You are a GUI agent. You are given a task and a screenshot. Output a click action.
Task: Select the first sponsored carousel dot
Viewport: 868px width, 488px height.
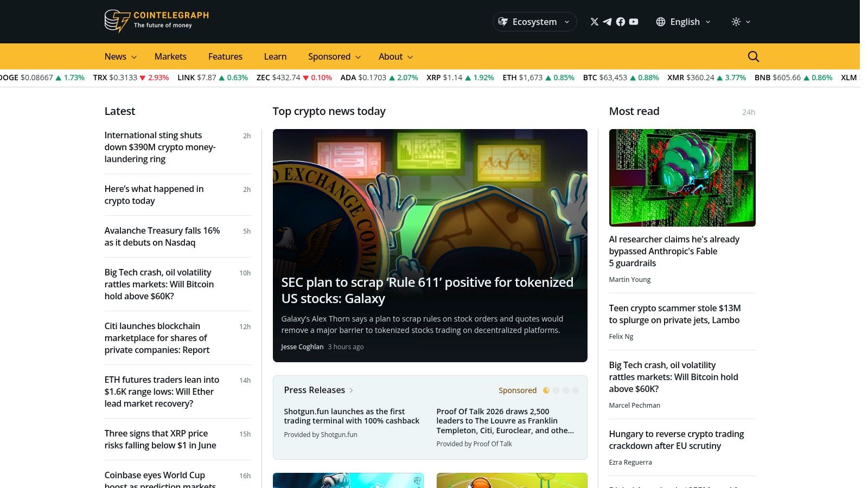(x=546, y=390)
